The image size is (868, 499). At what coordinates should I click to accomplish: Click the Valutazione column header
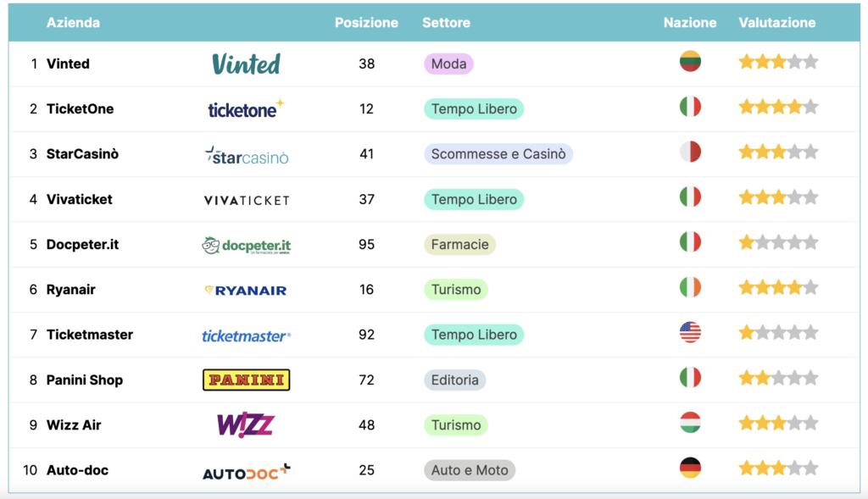(776, 23)
